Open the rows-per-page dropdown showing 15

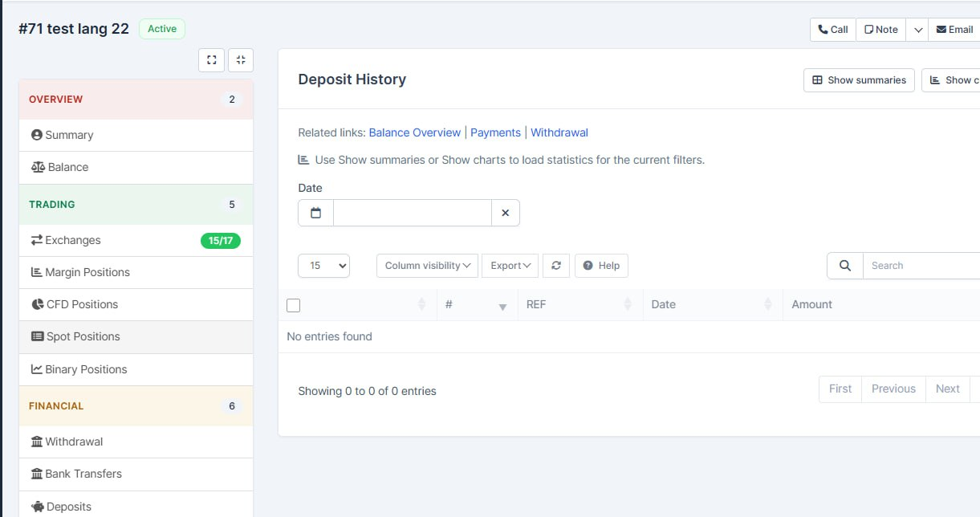coord(323,266)
